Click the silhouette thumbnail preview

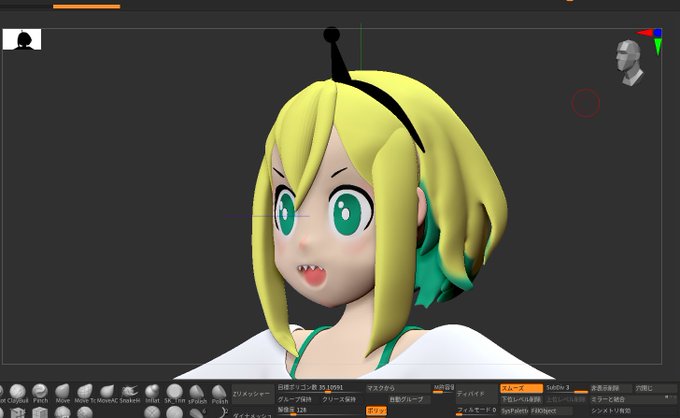pyautogui.click(x=22, y=39)
